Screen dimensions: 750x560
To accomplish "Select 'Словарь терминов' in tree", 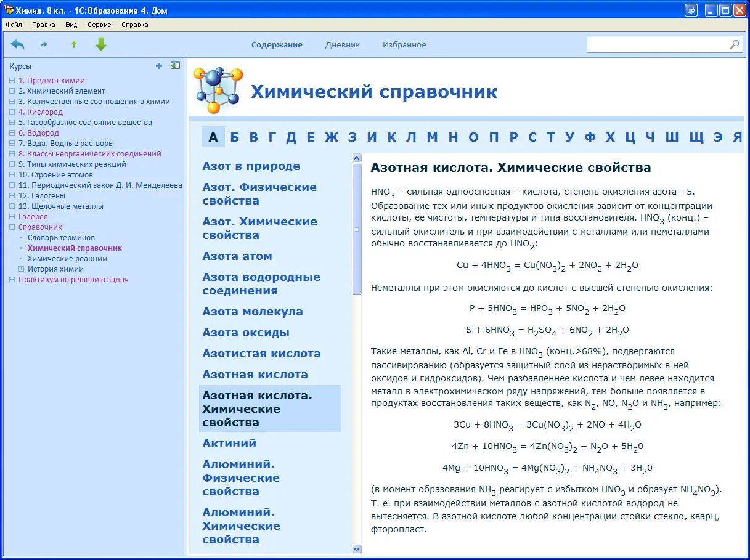I will [61, 238].
